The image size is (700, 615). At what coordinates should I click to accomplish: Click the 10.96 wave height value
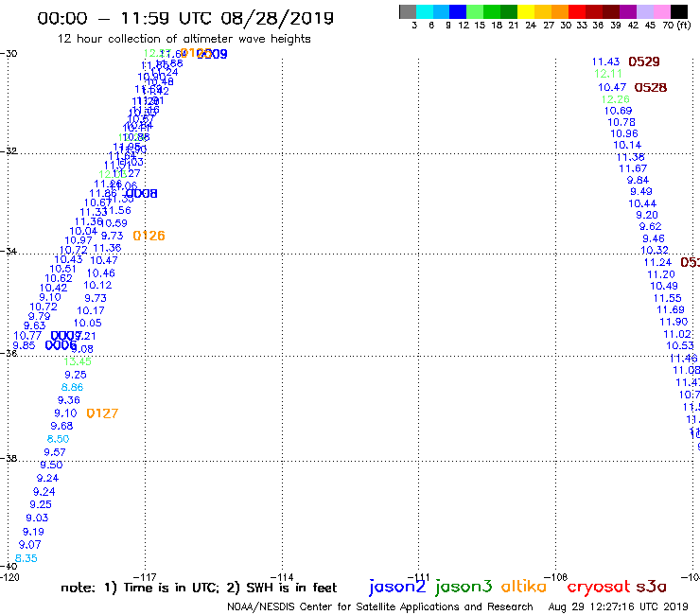pos(624,133)
